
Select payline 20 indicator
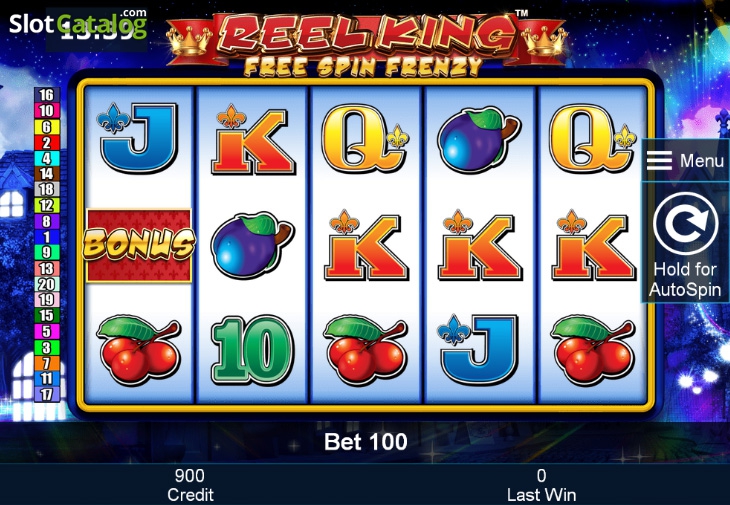[47, 284]
